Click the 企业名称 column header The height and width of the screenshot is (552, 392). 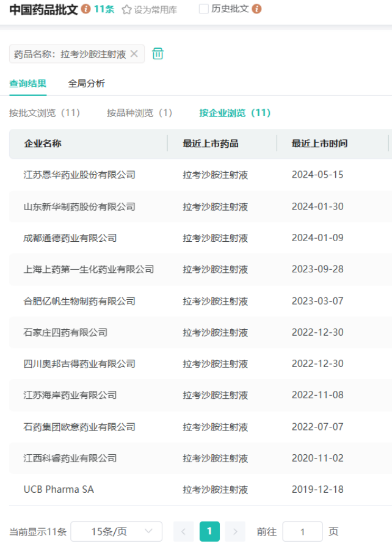(x=43, y=143)
